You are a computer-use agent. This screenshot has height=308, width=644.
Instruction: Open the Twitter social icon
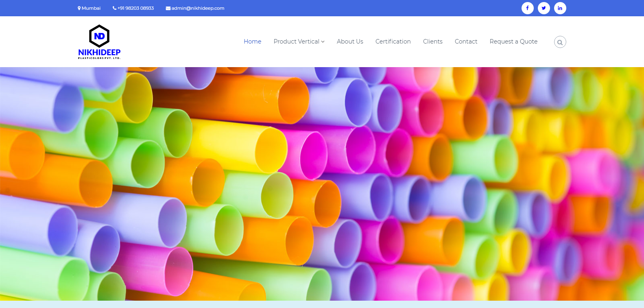(x=544, y=8)
